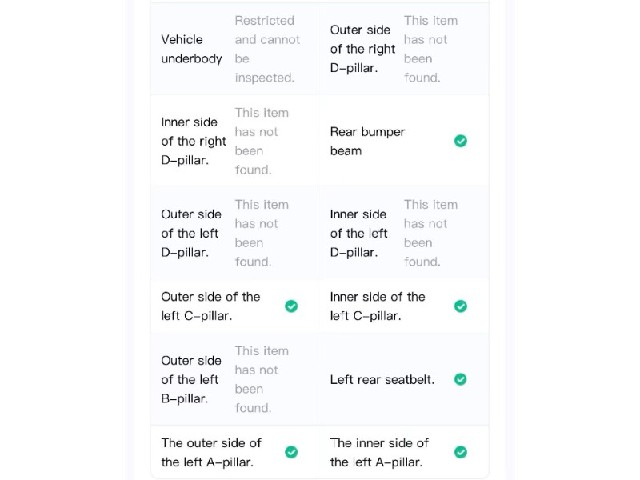Select the 'Outer side of the left D-pillar' label
The image size is (640, 480).
[191, 233]
